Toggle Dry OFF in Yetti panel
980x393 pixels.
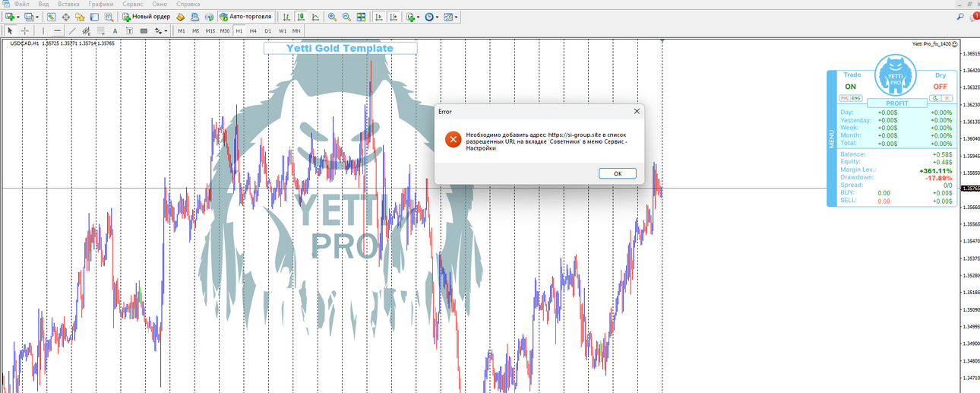(940, 87)
